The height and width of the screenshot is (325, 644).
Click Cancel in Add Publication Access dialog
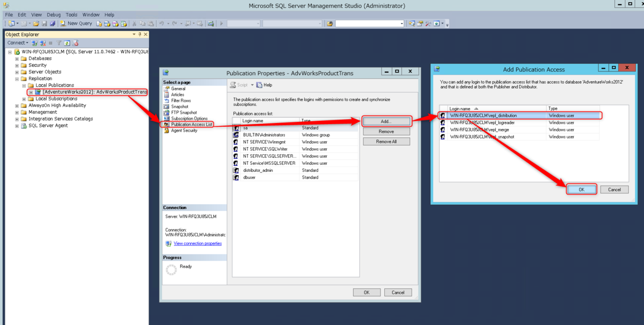pyautogui.click(x=614, y=190)
